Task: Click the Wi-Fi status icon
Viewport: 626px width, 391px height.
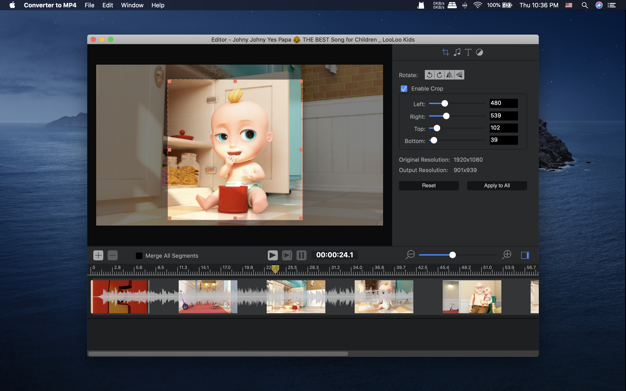Action: (x=477, y=5)
